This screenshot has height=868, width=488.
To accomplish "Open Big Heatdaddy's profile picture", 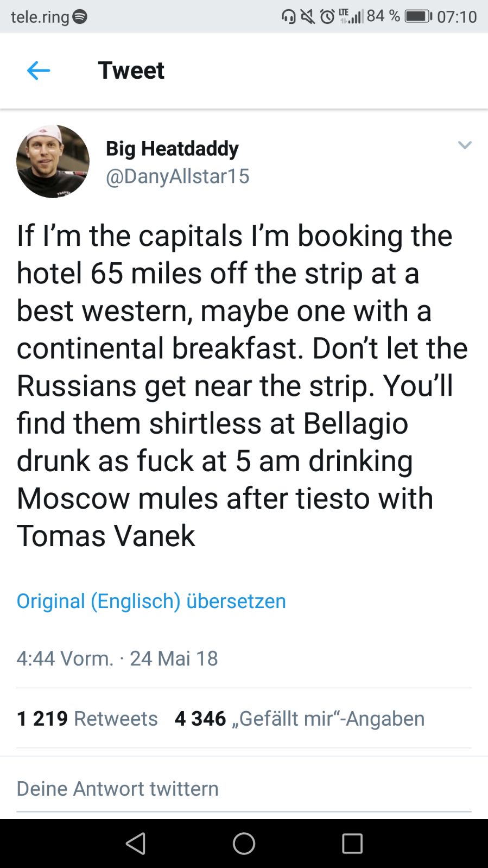I will click(x=53, y=161).
